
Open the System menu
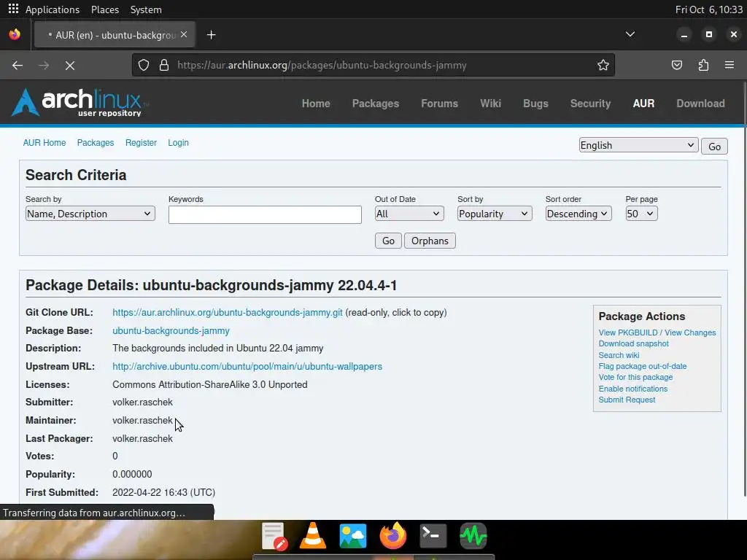pos(146,9)
